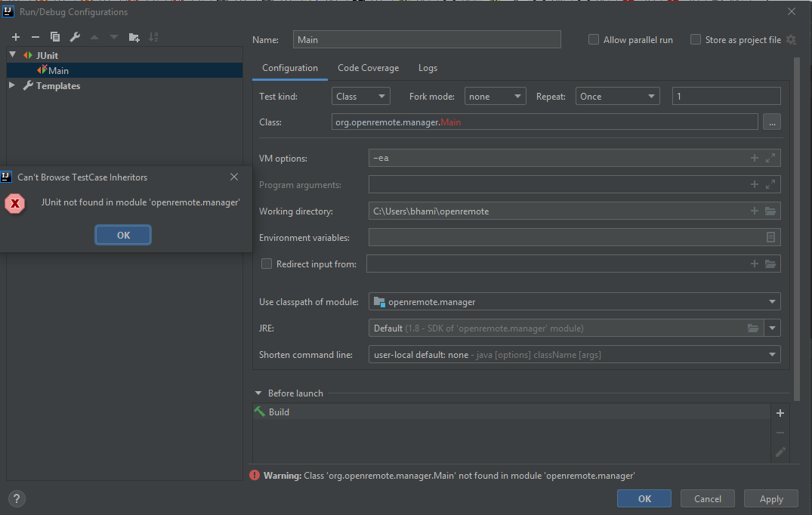Click the Sort Configurations icon

pyautogui.click(x=154, y=37)
